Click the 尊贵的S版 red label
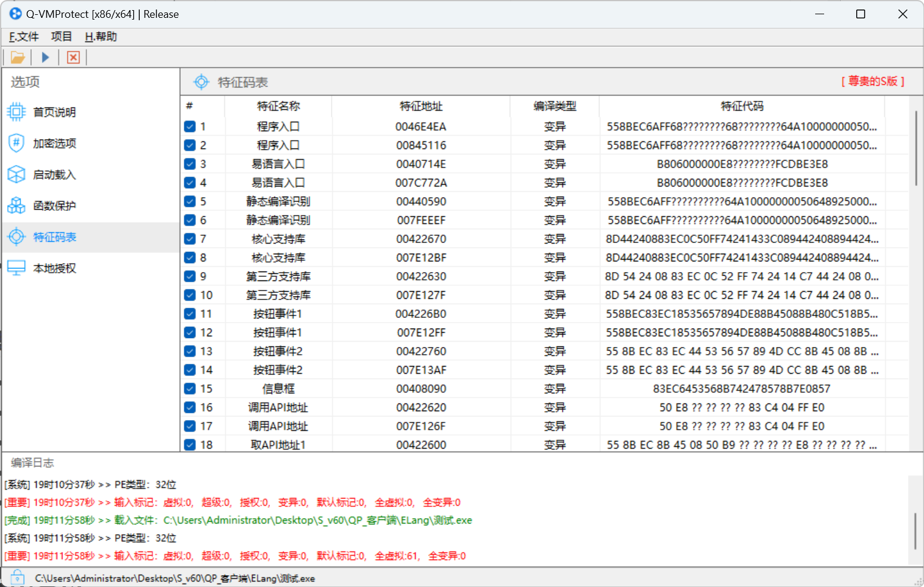Screen dimensions: 924x587 (872, 81)
